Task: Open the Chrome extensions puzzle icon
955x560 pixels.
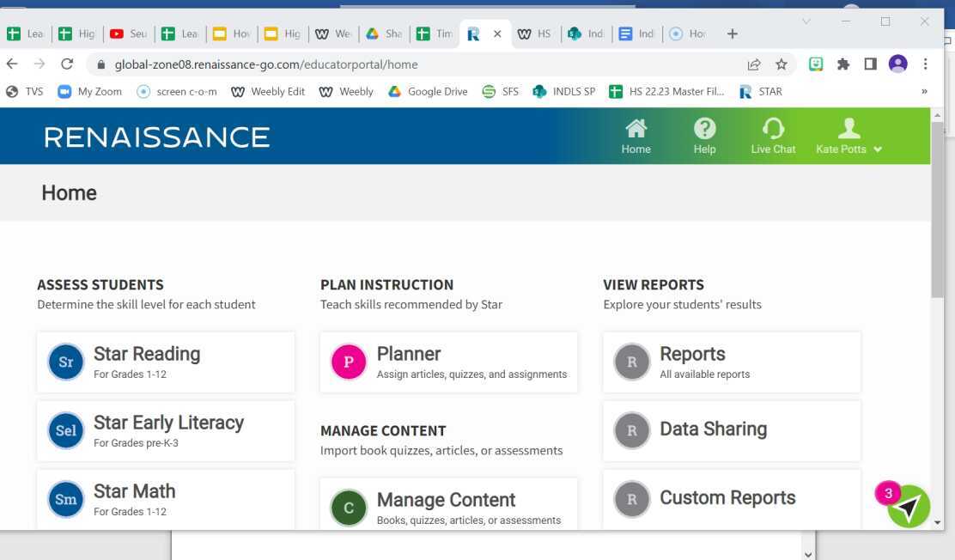Action: [843, 64]
